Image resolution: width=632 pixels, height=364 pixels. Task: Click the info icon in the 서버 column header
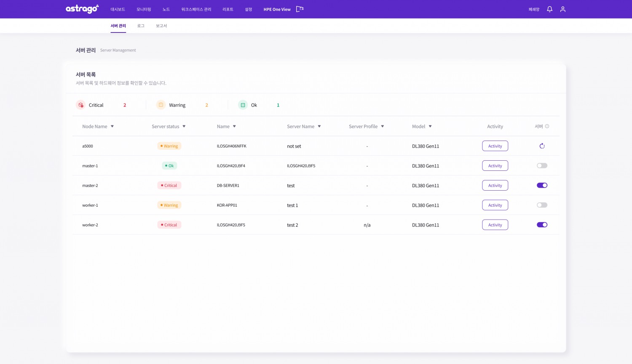pyautogui.click(x=547, y=126)
